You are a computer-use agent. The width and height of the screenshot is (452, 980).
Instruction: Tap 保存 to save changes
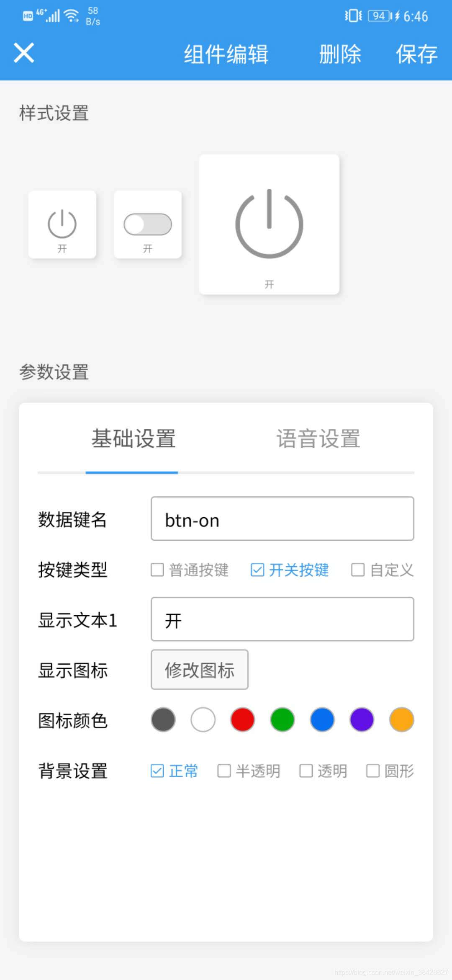pos(417,54)
